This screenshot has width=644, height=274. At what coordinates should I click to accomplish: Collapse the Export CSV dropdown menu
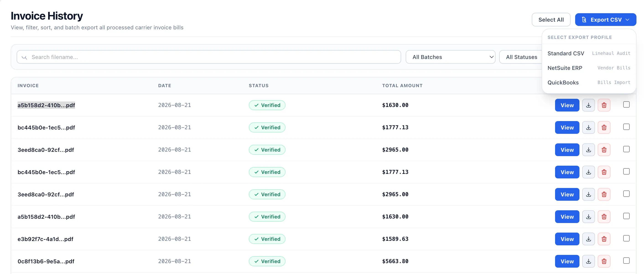coord(605,20)
